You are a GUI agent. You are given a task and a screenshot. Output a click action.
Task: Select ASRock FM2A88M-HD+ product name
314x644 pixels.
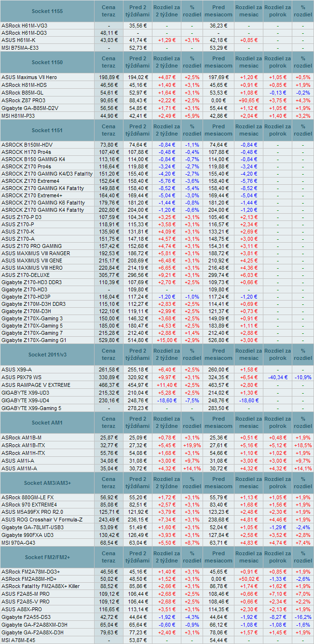point(29,578)
